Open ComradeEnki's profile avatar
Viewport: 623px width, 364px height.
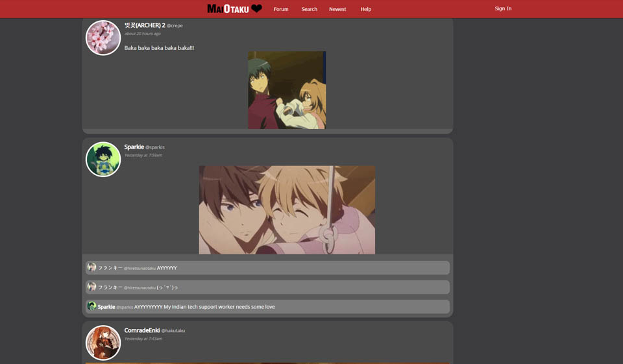[x=103, y=343]
